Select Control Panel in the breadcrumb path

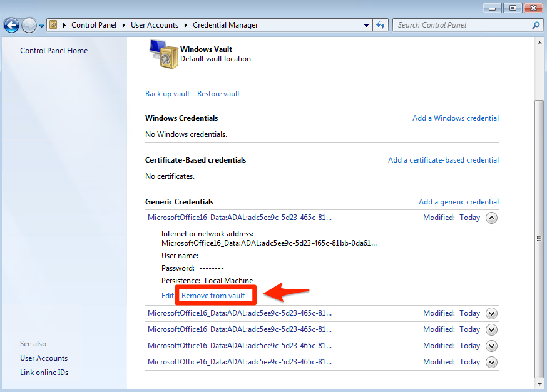point(93,25)
